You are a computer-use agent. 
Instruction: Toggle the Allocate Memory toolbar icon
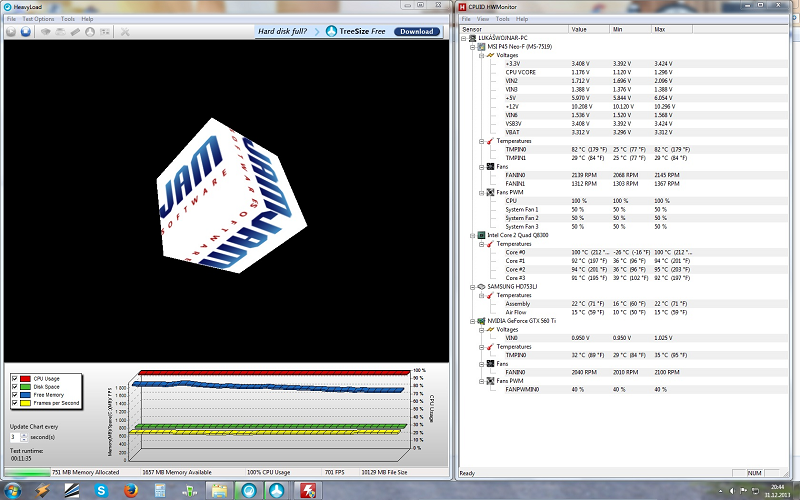pyautogui.click(x=75, y=32)
